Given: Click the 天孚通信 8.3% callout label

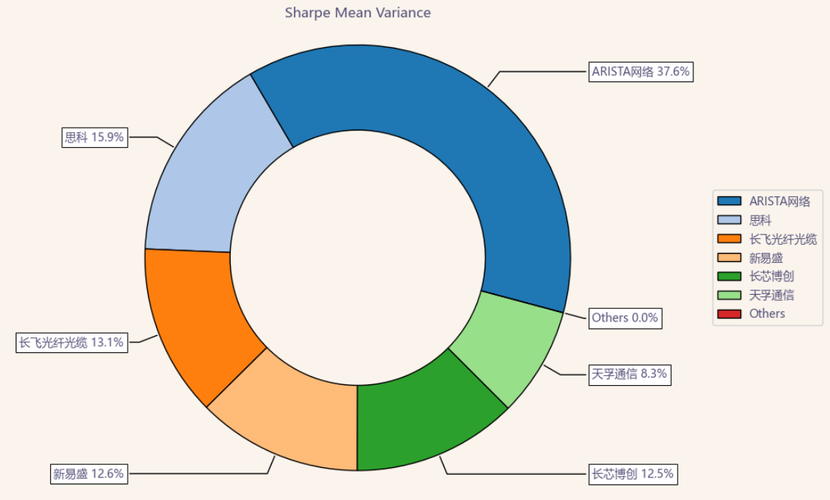Looking at the screenshot, I should [x=630, y=374].
